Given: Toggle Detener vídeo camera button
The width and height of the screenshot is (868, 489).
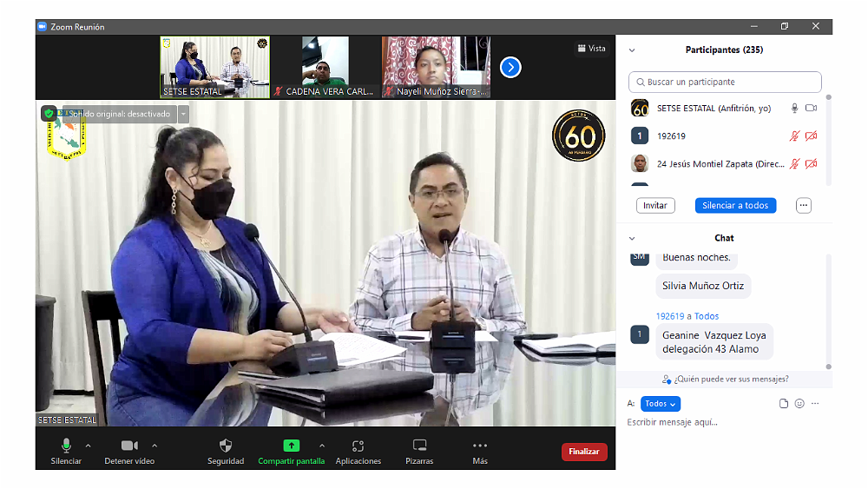Looking at the screenshot, I should click(129, 446).
